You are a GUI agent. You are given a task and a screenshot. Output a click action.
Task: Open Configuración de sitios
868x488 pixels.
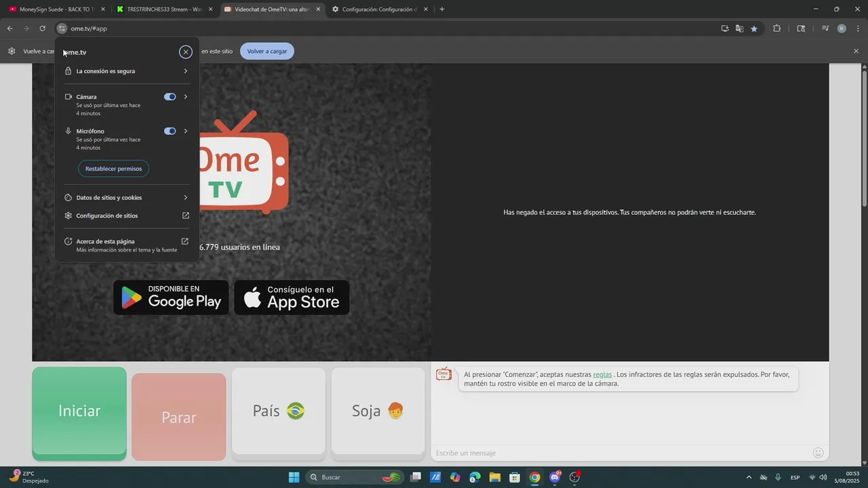pos(127,216)
